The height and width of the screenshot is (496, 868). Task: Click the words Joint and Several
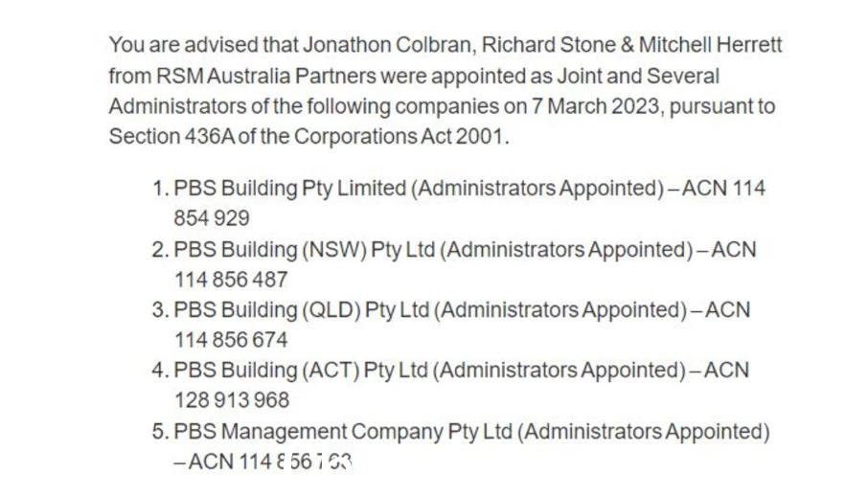[x=638, y=76]
